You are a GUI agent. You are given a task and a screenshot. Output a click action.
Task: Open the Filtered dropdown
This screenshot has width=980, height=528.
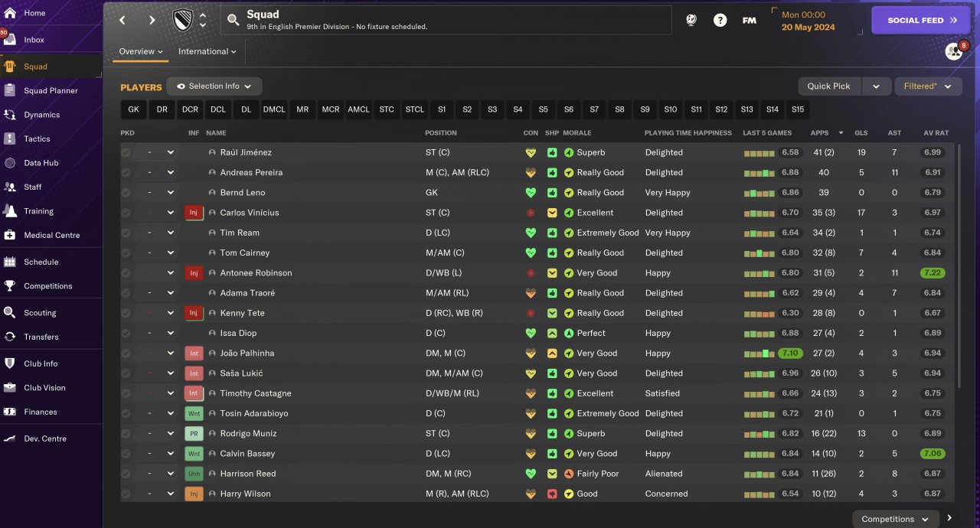tap(928, 86)
